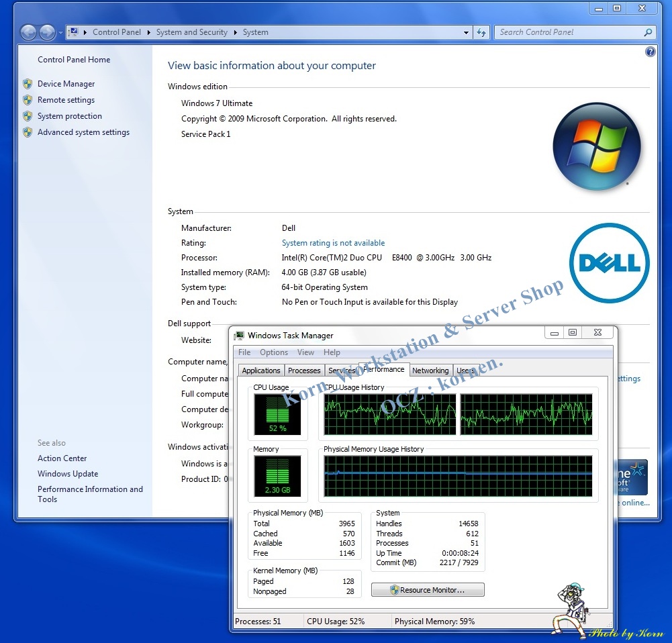Click the shield icon beside Advanced system settings

tap(28, 132)
